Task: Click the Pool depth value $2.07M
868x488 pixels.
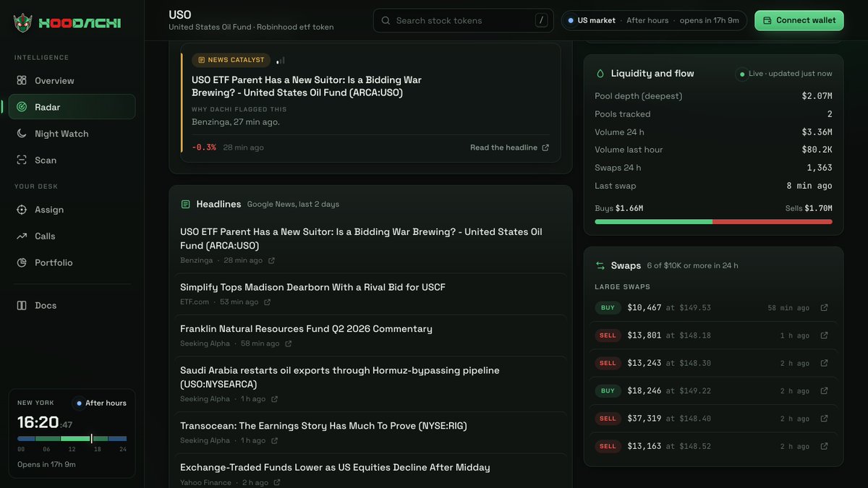Action: point(817,96)
